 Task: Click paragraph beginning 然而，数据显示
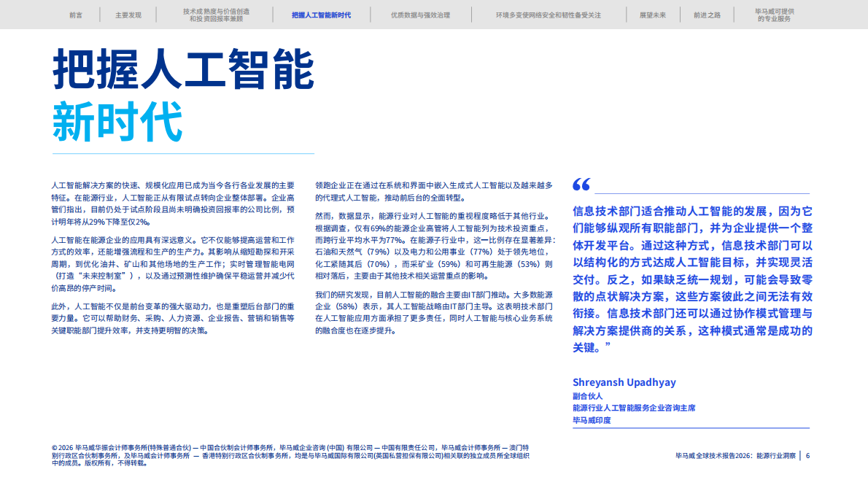[x=435, y=246]
